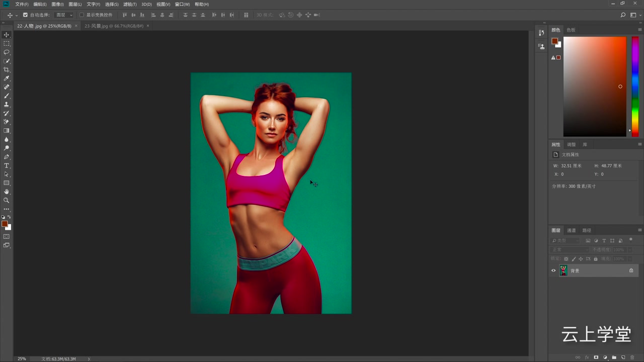644x362 pixels.
Task: Add adjustment layer half-circle icon
Action: click(605, 357)
